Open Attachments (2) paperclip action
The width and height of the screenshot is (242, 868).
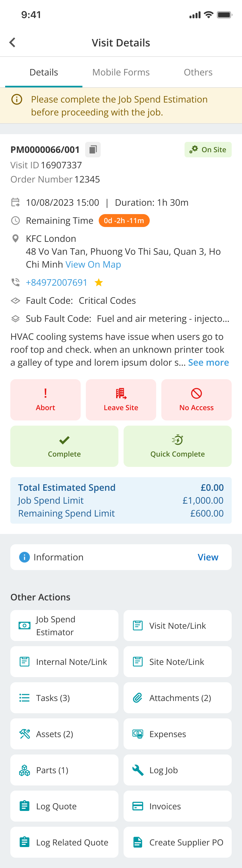coord(177,698)
